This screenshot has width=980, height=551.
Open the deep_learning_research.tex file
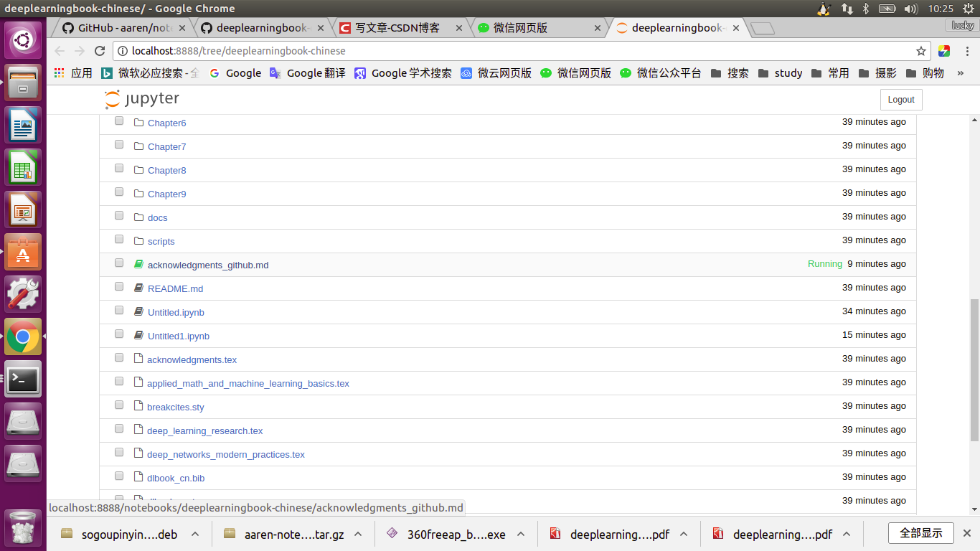coord(204,430)
